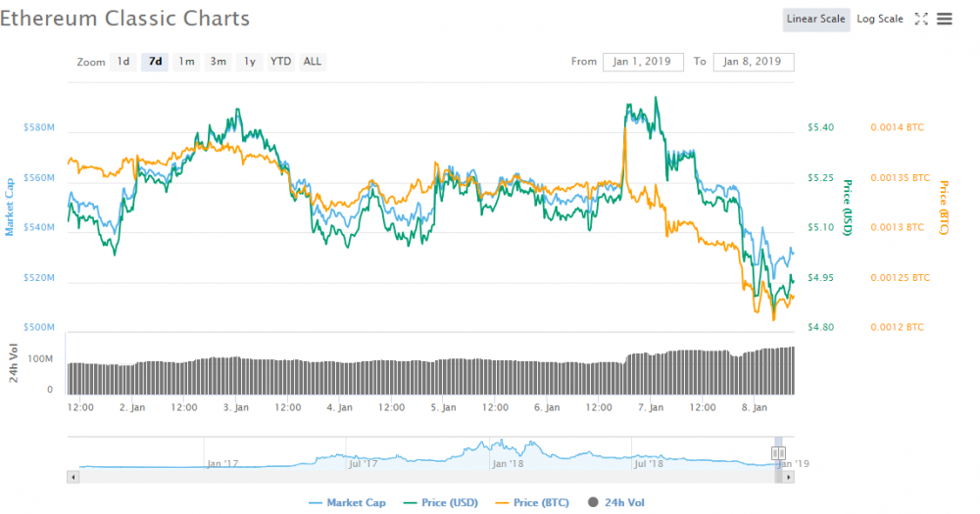Toggle 24h Vol series in legend
This screenshot has height=514, width=980.
coord(616,503)
